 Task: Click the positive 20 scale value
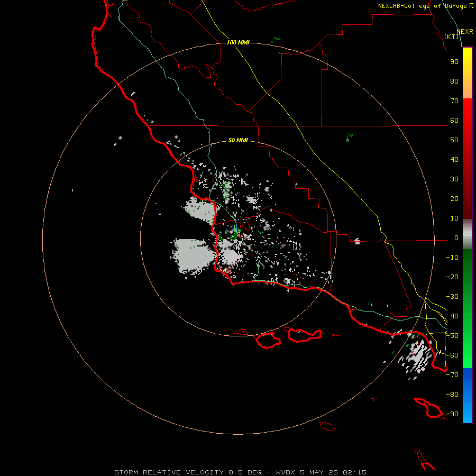point(454,198)
